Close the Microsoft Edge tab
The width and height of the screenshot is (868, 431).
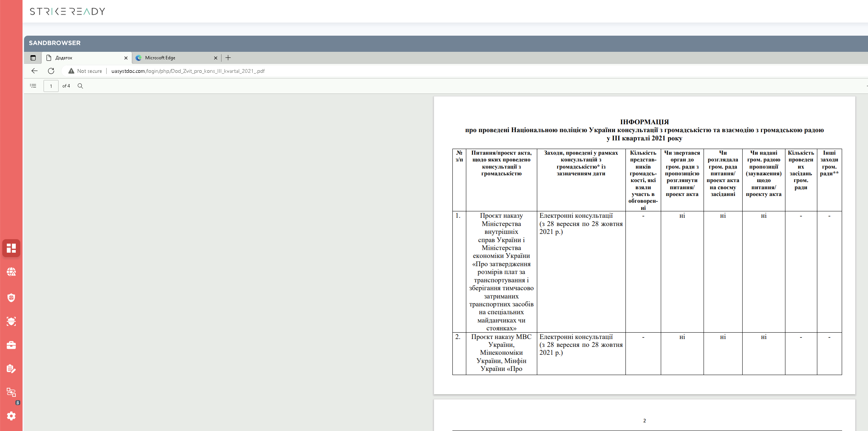(215, 58)
